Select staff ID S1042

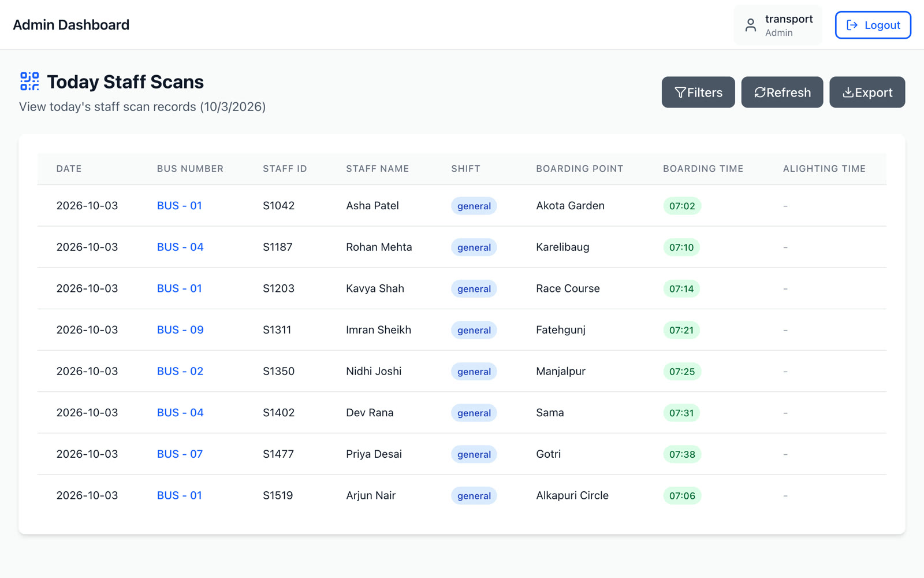click(x=278, y=206)
